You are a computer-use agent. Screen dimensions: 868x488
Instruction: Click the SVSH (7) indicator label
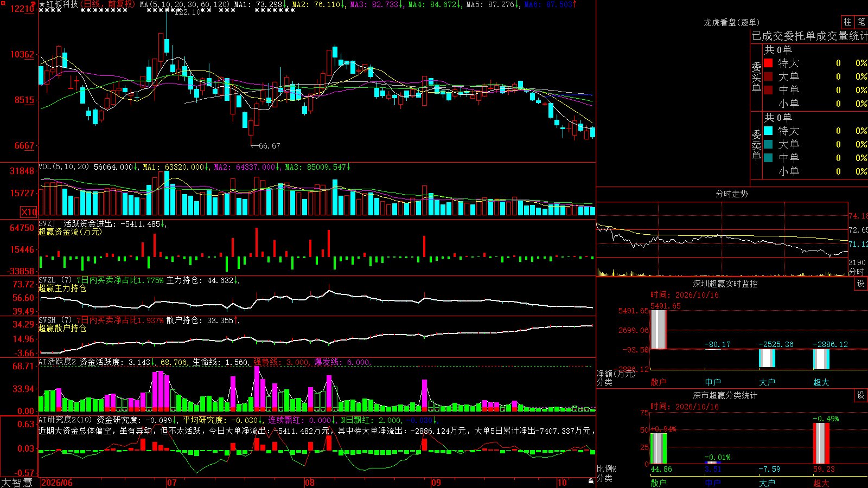(55, 320)
